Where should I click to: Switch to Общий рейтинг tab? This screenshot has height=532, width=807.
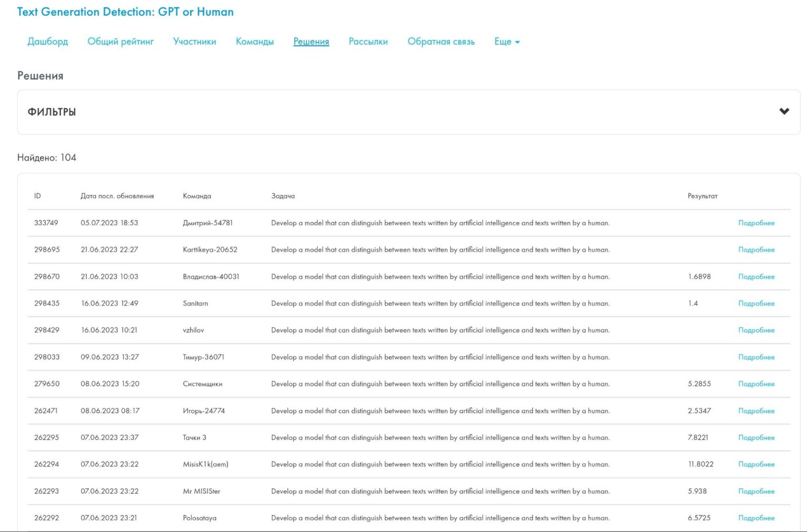[120, 41]
